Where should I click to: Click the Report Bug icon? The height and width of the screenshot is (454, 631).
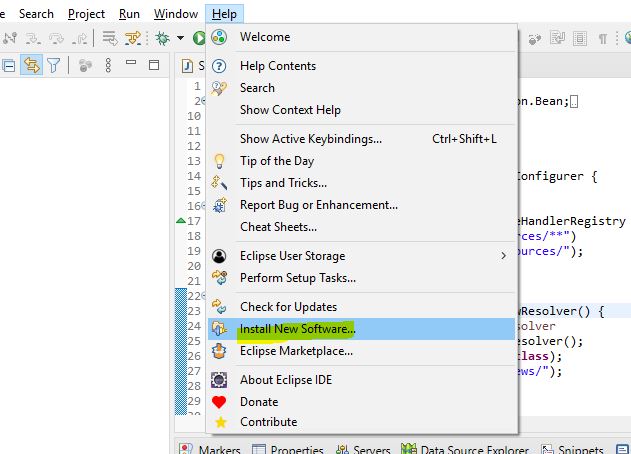click(220, 205)
